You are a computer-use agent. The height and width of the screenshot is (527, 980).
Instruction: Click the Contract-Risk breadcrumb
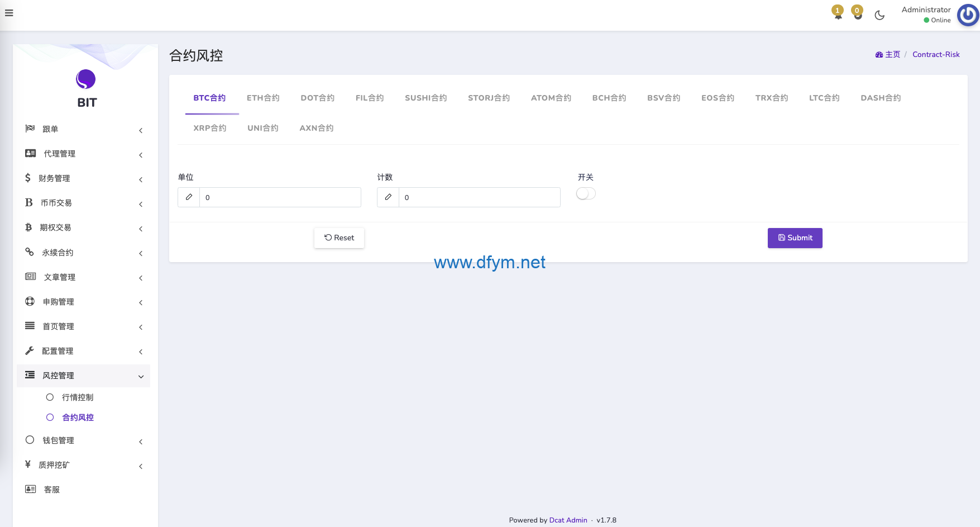click(936, 54)
